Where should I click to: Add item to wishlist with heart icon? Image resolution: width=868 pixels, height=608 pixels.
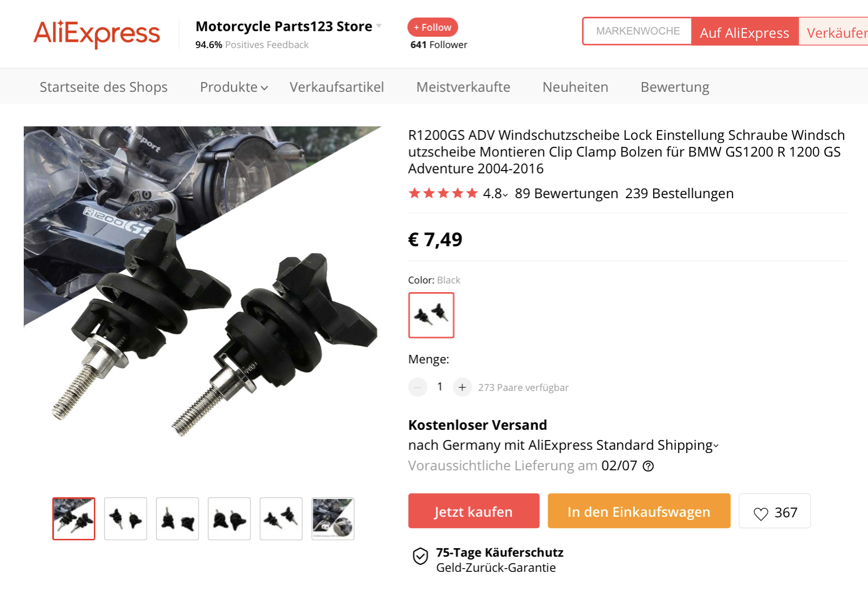click(x=775, y=511)
